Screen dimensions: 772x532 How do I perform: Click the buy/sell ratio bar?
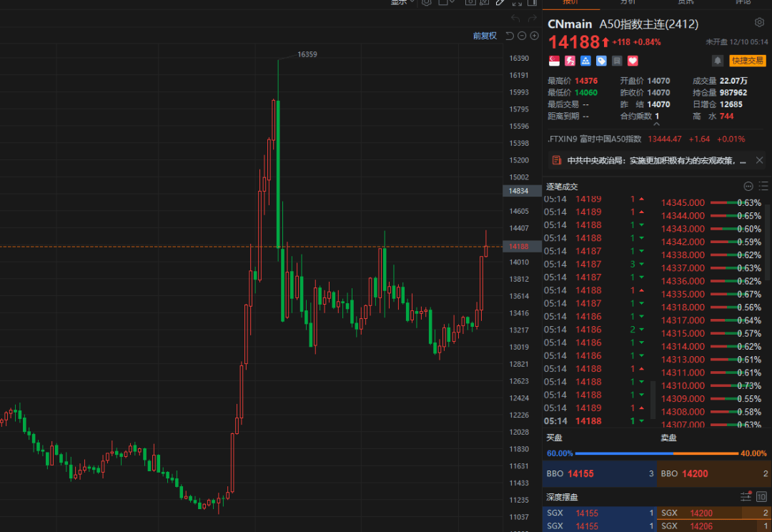coord(657,453)
